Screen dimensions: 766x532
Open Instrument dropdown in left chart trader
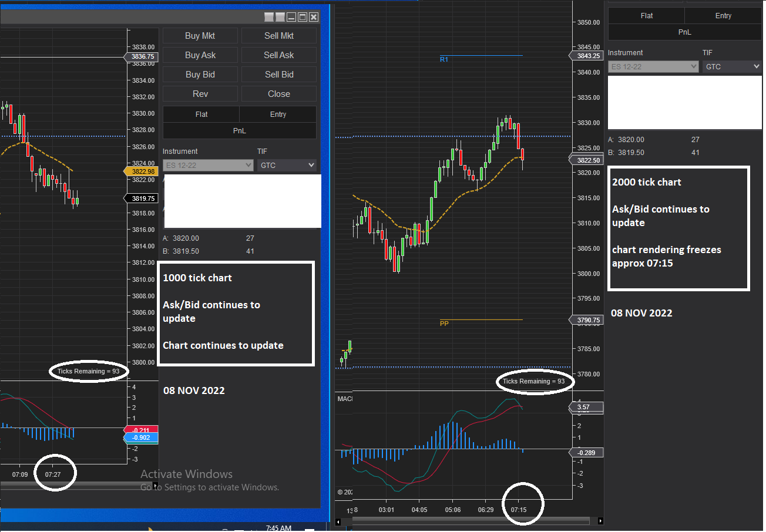(x=208, y=166)
